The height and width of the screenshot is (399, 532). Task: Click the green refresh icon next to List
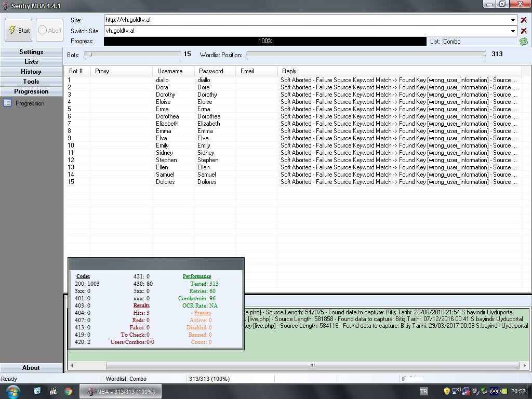[523, 42]
